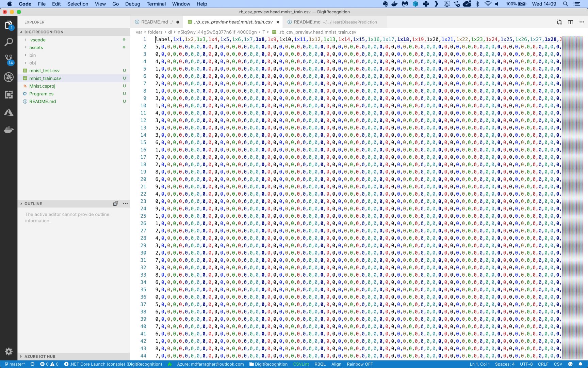Select line indicator Ln 1, Col 1
The height and width of the screenshot is (368, 588).
pyautogui.click(x=480, y=364)
